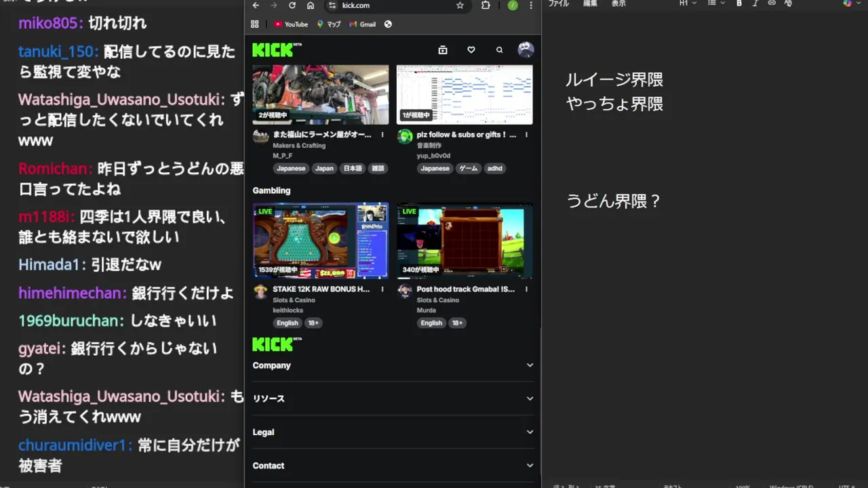
Task: Click the ルイージ界隈 line in the editor
Action: click(x=614, y=79)
